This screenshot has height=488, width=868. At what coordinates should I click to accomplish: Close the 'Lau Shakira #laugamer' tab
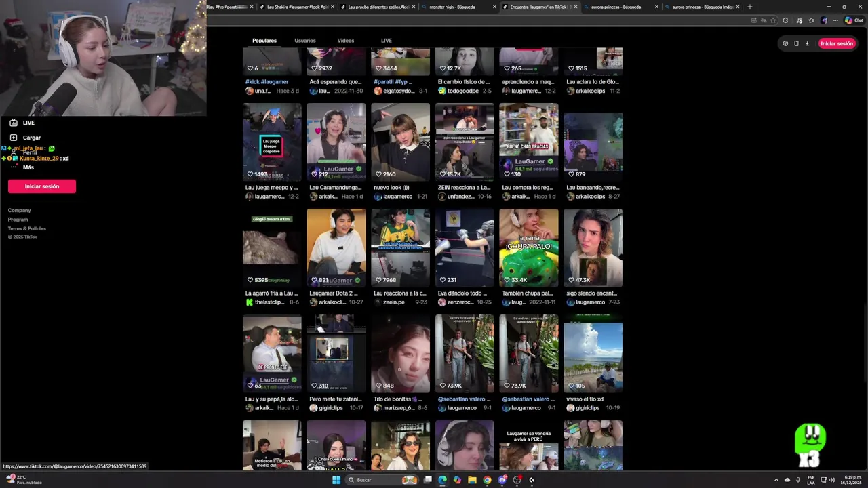(332, 7)
